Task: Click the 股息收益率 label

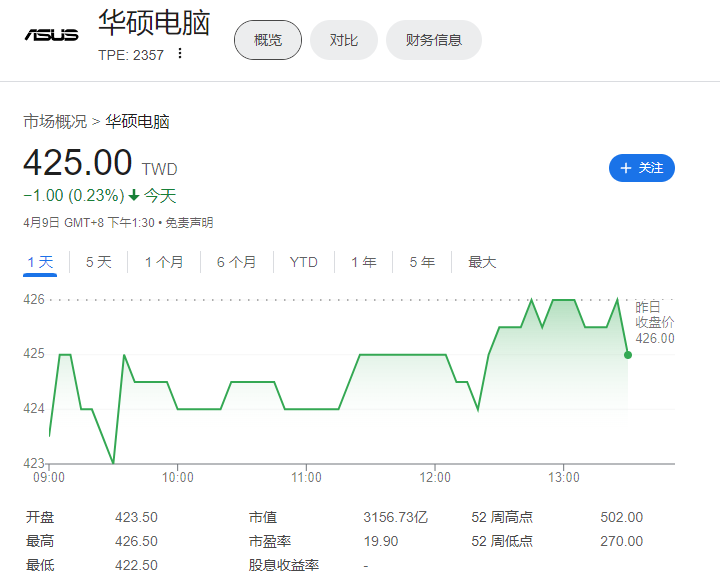Action: [284, 565]
